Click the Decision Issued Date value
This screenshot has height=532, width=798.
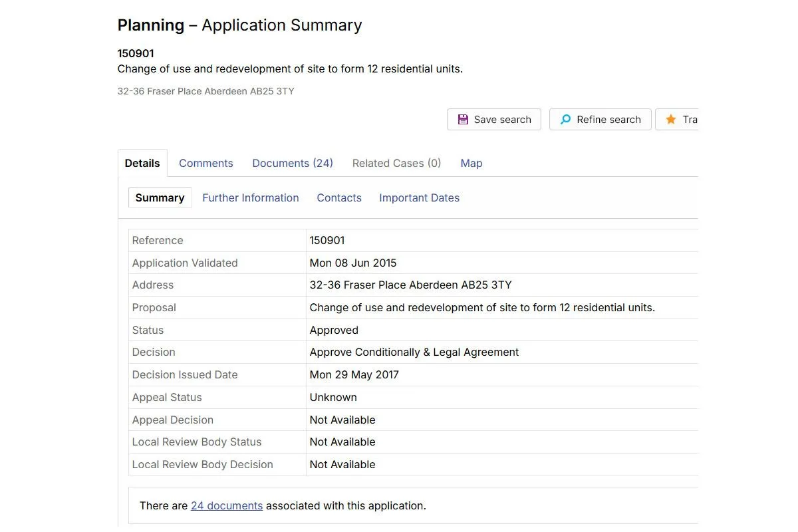click(354, 374)
